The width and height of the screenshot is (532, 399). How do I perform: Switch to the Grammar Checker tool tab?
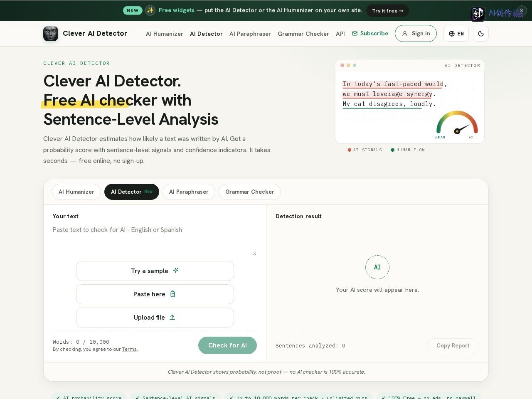click(x=250, y=192)
